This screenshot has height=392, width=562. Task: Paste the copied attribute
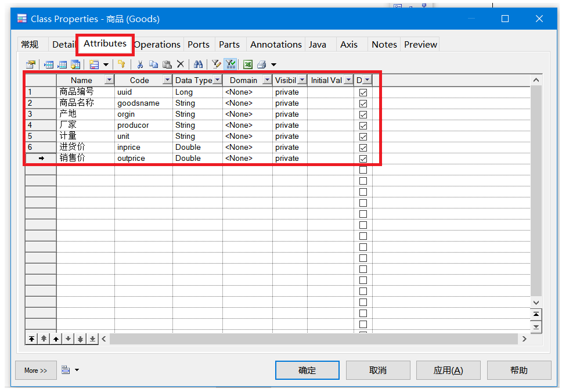168,64
